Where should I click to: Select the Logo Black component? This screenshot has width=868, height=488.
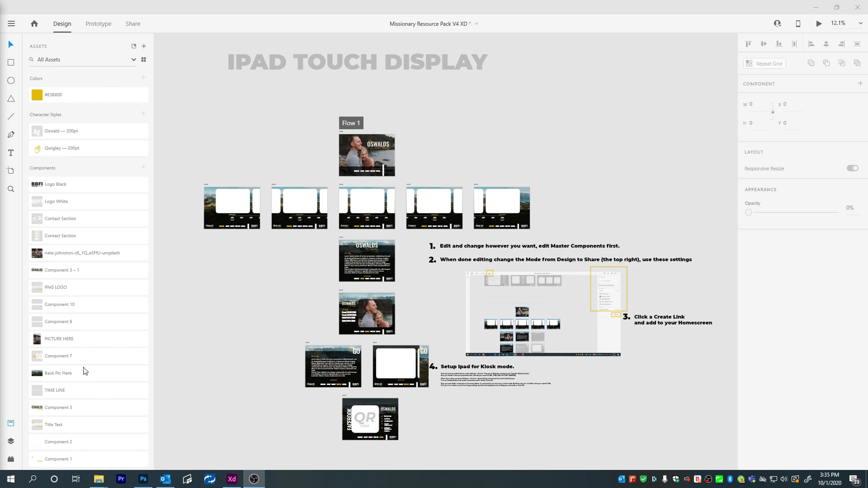89,184
